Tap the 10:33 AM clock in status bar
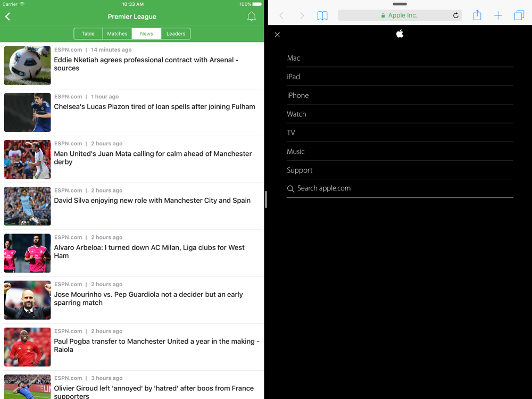The height and width of the screenshot is (399, 532). point(132,4)
